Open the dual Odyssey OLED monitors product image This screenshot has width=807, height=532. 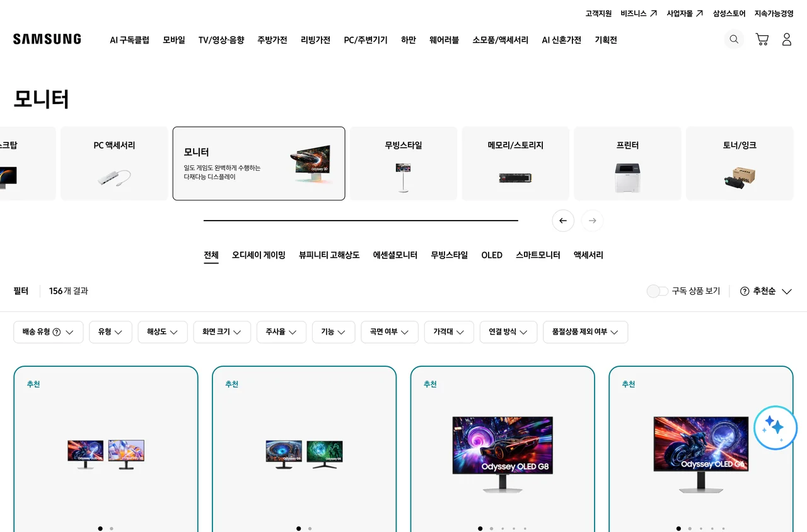pos(106,454)
